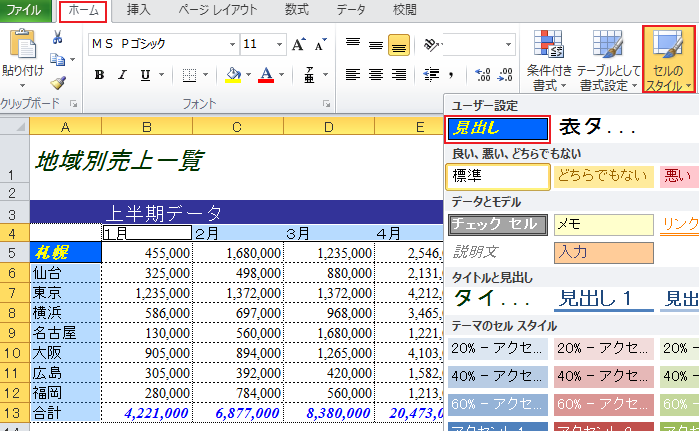The image size is (699, 431).
Task: Click the orientation text angle icon
Action: [434, 44]
